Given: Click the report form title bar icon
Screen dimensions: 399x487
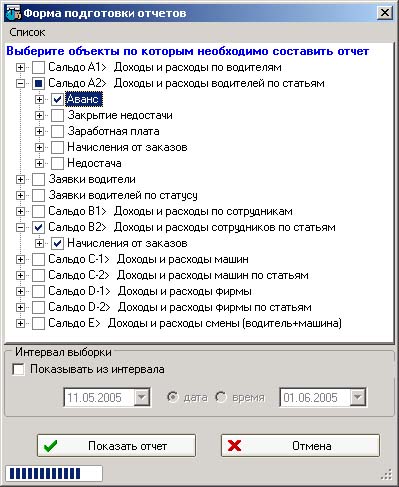Looking at the screenshot, I should tap(14, 13).
